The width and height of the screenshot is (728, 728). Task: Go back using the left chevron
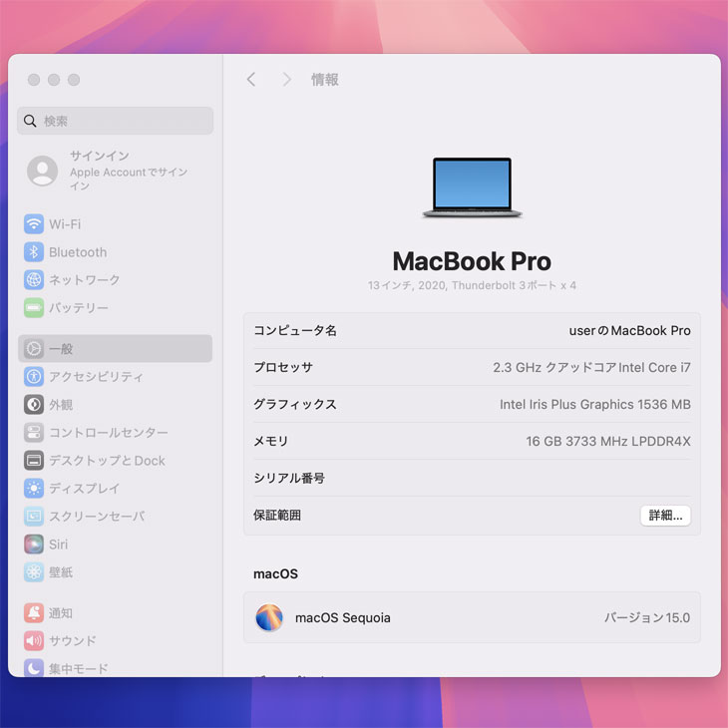point(251,80)
